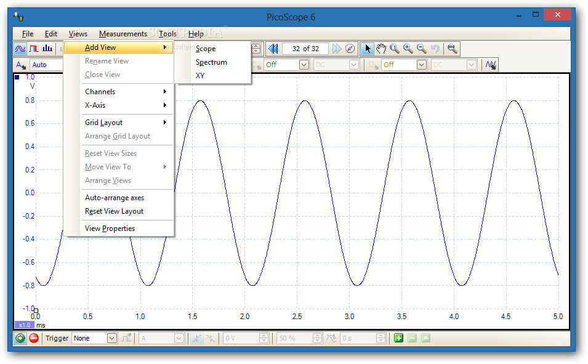Choose Scope from Add View submenu
588x364 pixels.
(x=213, y=49)
